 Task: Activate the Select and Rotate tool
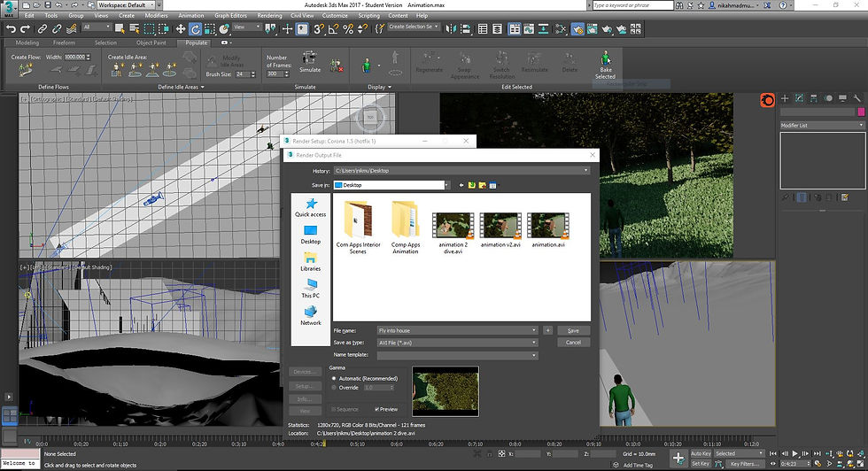point(195,29)
